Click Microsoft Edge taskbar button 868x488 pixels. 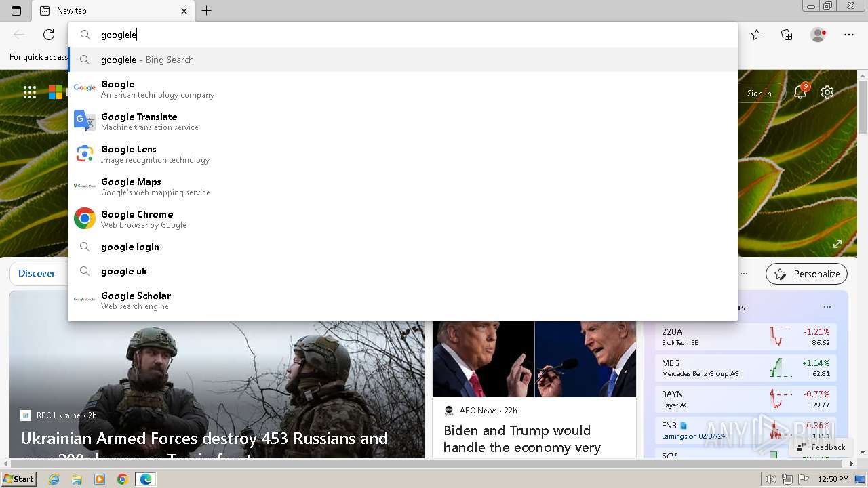146,479
